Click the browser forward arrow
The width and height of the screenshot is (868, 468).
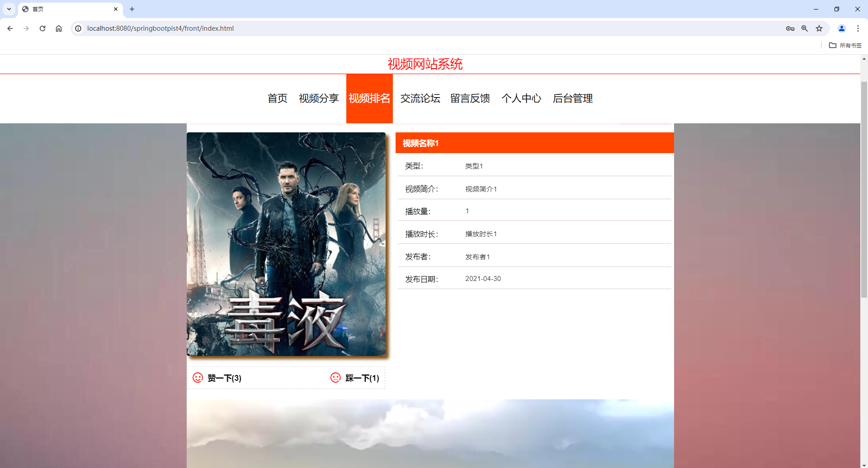click(26, 28)
